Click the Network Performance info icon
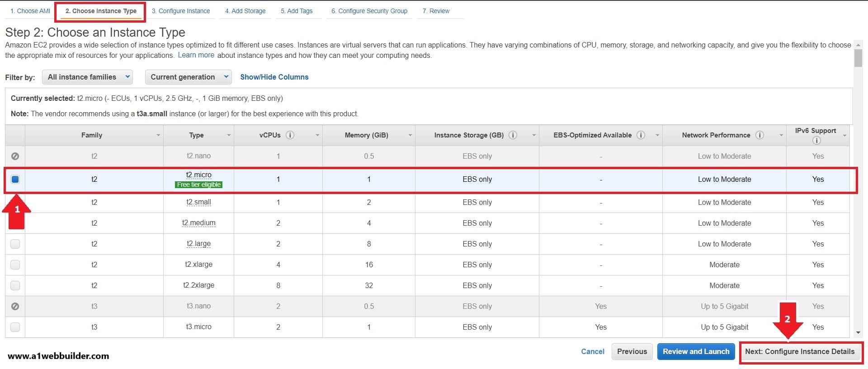 [x=760, y=135]
